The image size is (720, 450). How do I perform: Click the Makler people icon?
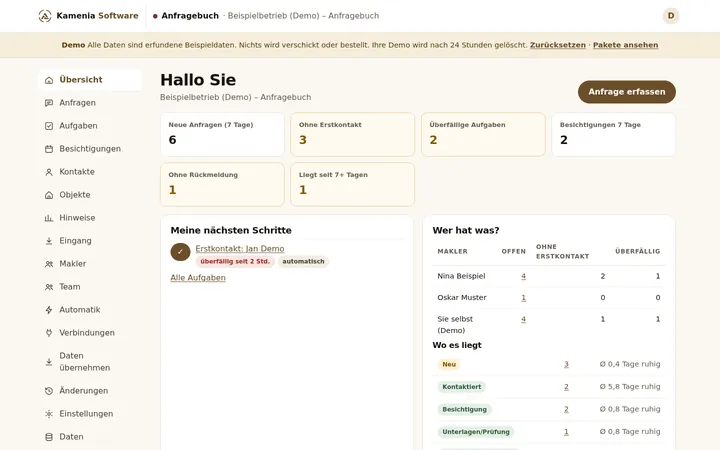click(49, 264)
